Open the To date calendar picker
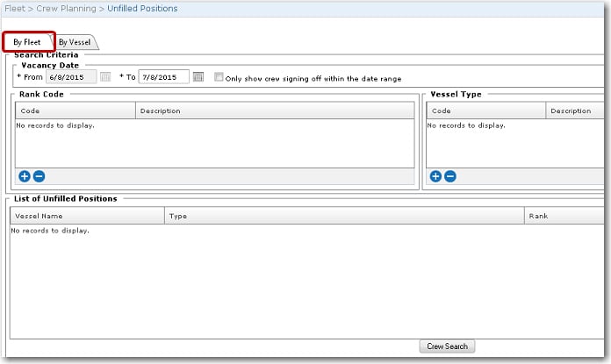The height and width of the screenshot is (364, 611). pyautogui.click(x=198, y=77)
